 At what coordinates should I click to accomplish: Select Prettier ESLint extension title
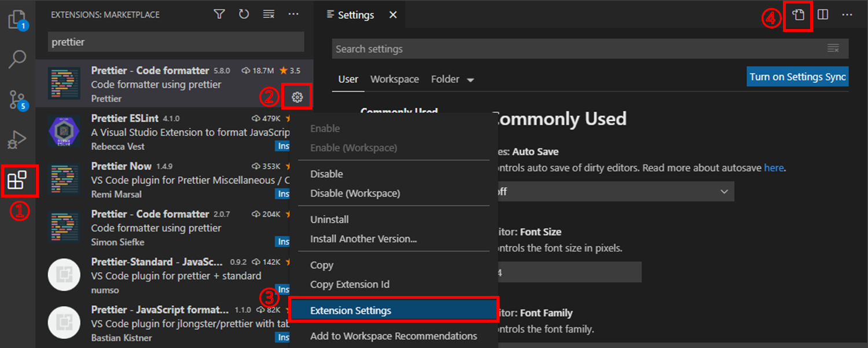[125, 118]
